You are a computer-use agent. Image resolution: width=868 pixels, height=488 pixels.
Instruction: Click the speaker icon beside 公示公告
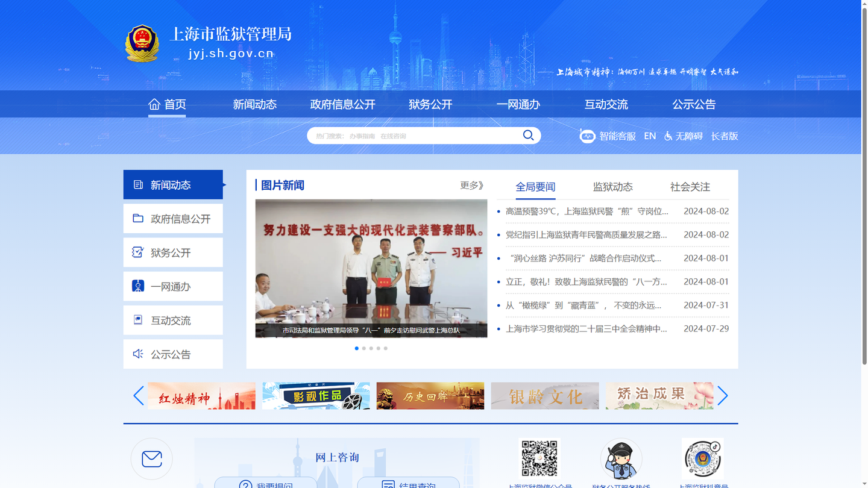[x=138, y=354]
